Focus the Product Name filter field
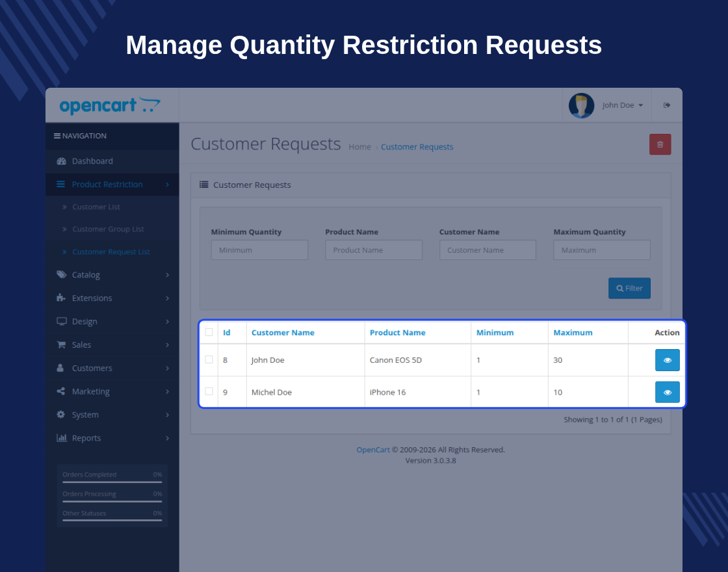 [x=374, y=250]
